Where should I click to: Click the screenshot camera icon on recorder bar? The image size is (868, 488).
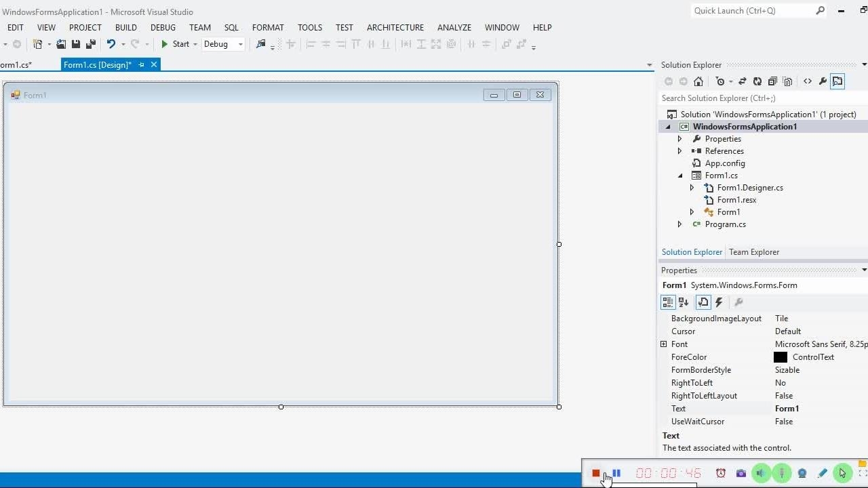click(741, 473)
